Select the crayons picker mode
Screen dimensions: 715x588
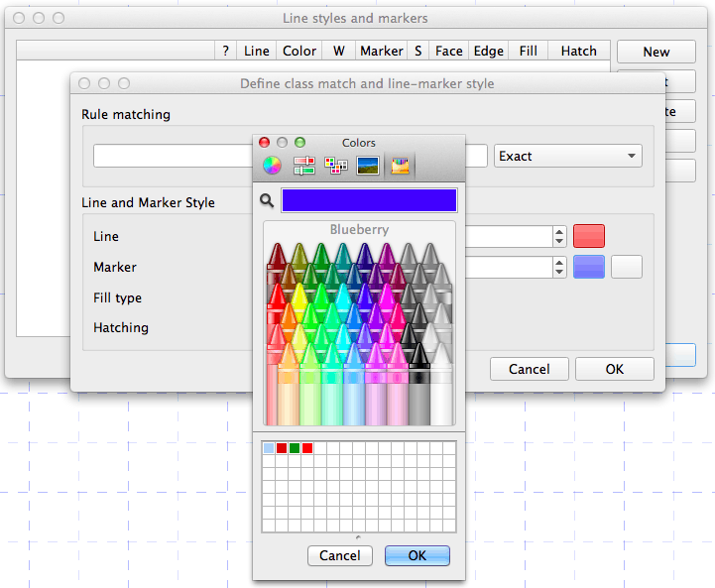click(400, 165)
